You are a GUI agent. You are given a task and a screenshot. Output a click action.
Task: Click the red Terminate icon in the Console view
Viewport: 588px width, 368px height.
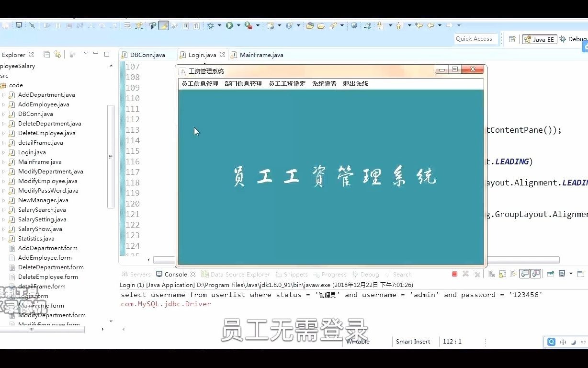pyautogui.click(x=454, y=274)
